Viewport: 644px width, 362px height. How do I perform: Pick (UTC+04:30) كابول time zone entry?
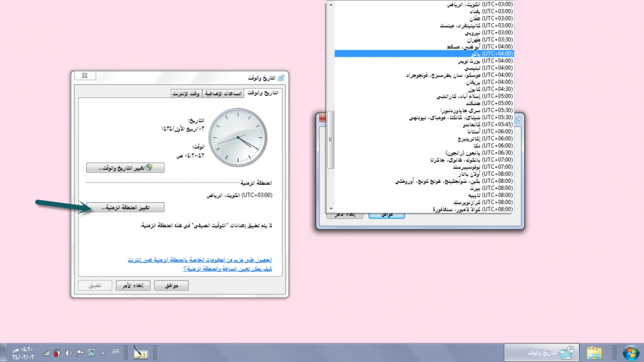(x=423, y=89)
